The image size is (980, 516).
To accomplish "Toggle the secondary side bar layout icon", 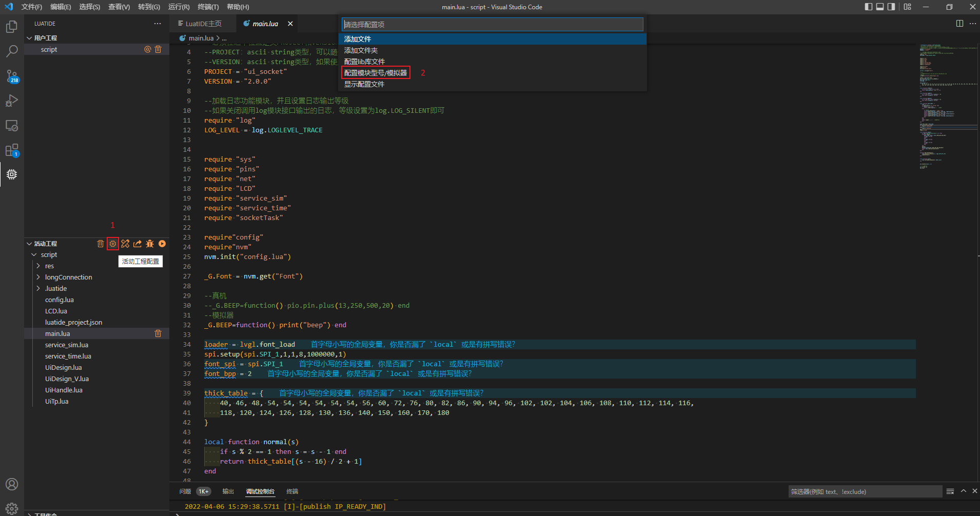I will coord(891,7).
